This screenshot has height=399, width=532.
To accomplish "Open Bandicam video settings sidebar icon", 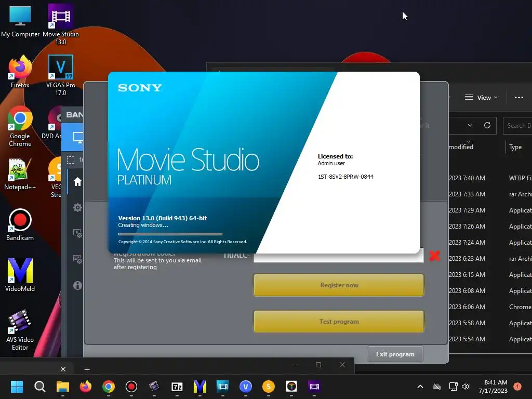I will 77,233.
